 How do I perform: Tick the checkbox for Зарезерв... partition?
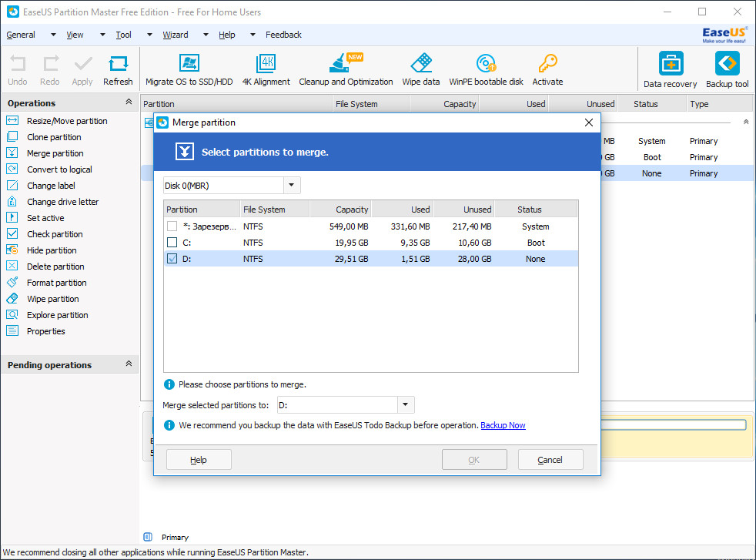coord(172,226)
